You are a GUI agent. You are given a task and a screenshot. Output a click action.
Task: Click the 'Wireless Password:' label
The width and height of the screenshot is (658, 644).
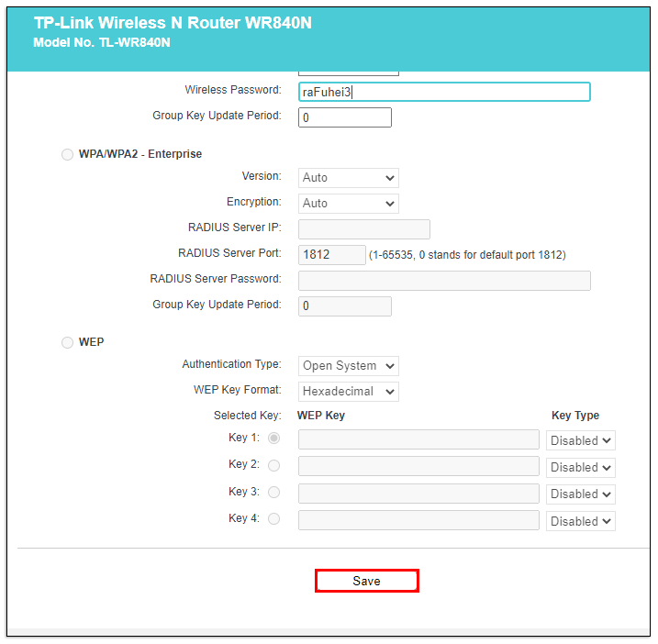(x=233, y=90)
